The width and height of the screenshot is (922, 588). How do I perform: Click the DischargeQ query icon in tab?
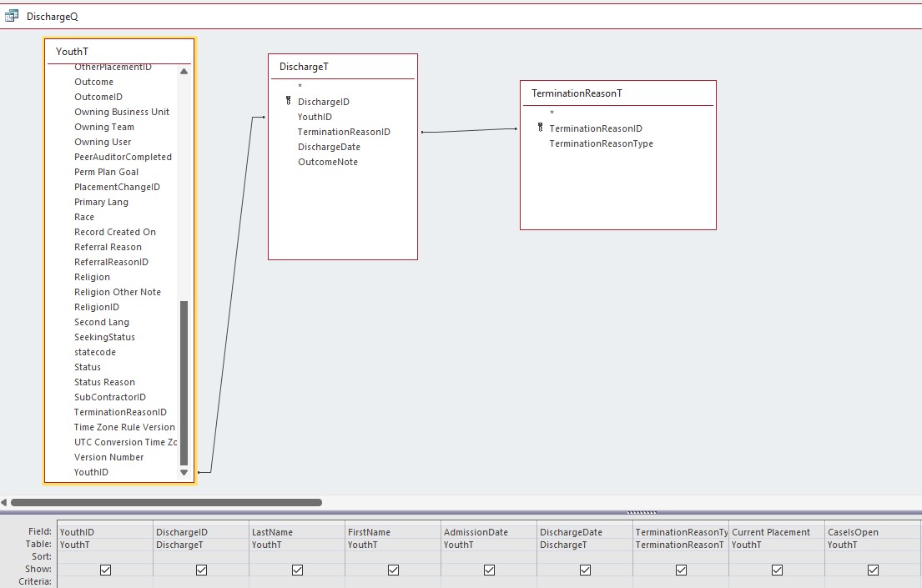pyautogui.click(x=12, y=16)
